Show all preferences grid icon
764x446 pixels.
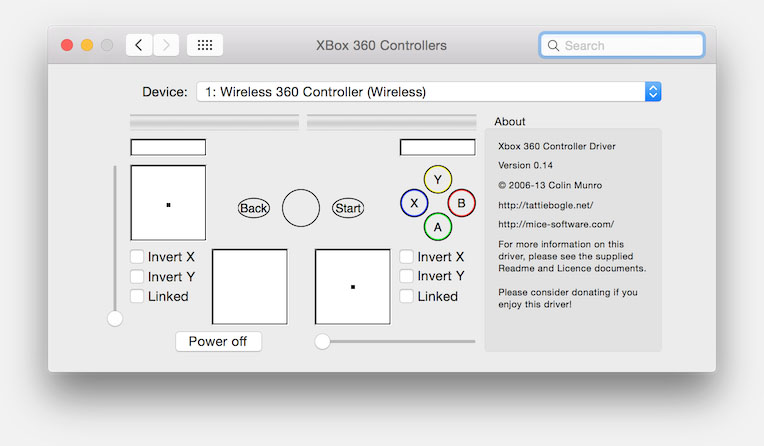coord(205,45)
